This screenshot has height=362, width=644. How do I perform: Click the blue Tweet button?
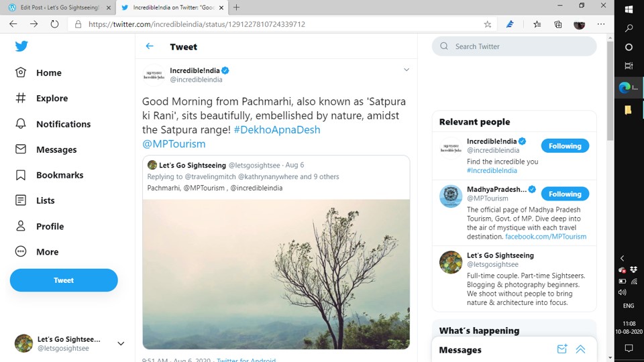point(64,280)
